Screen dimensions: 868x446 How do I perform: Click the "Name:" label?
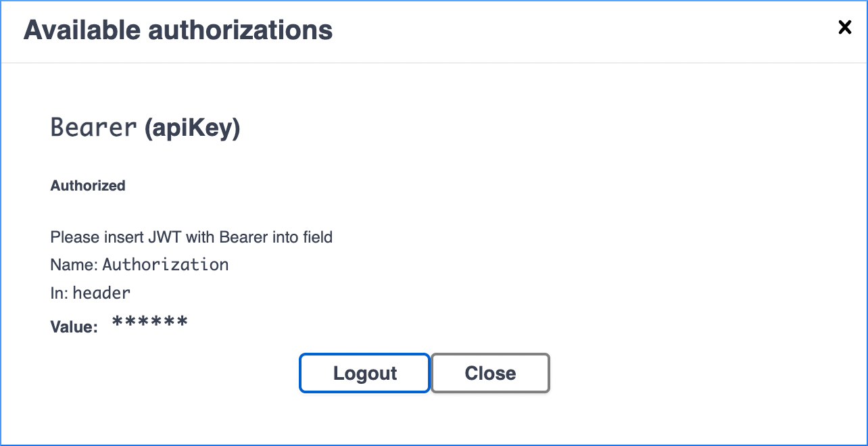point(74,265)
